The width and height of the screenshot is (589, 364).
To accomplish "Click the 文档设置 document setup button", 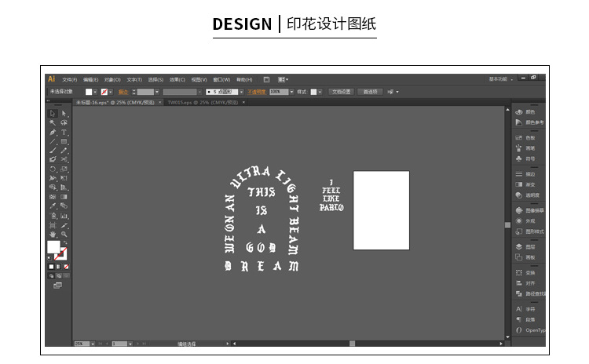I will click(341, 92).
